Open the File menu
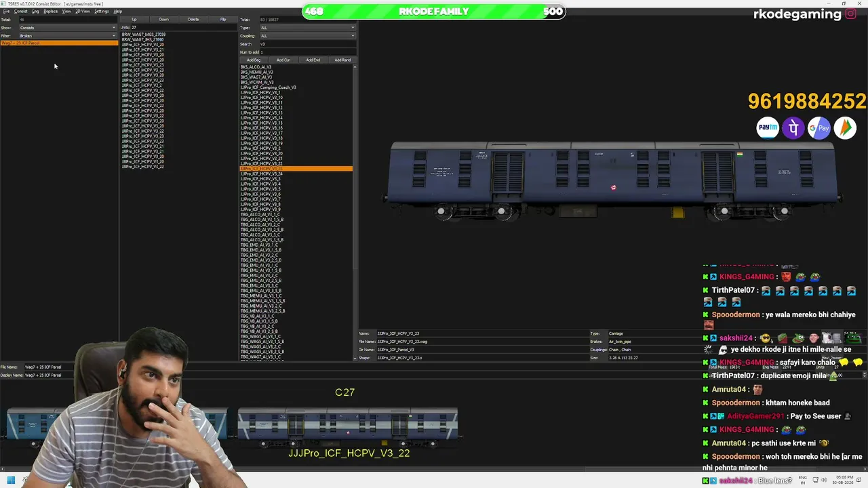The height and width of the screenshot is (488, 868). (6, 12)
